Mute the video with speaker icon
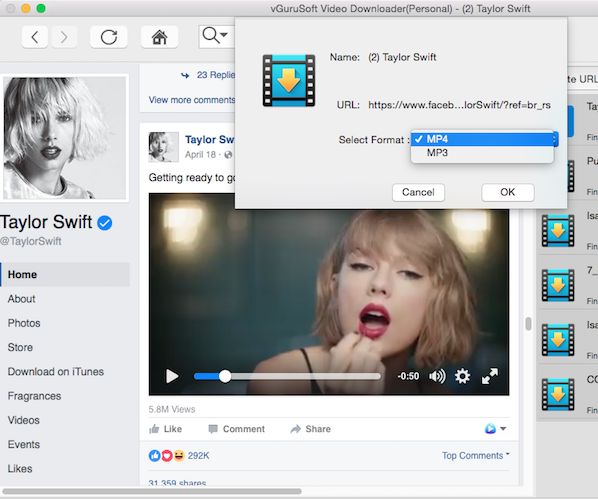598x499 pixels. click(437, 376)
